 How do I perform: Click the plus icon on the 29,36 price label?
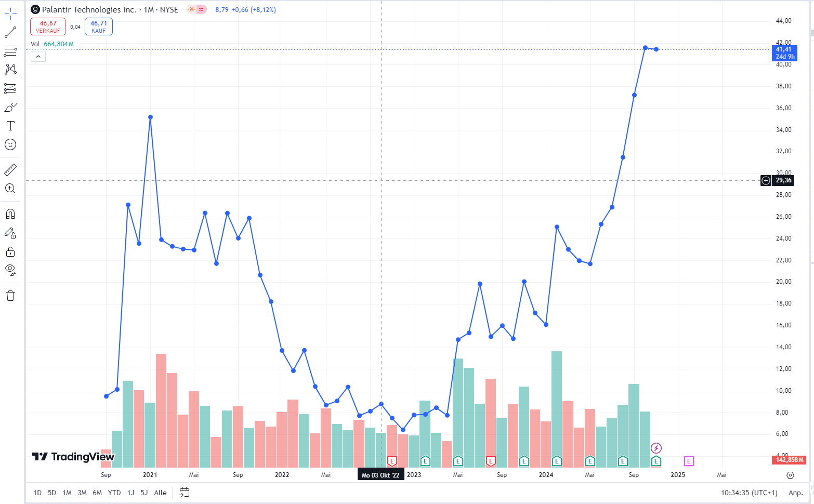[x=766, y=180]
